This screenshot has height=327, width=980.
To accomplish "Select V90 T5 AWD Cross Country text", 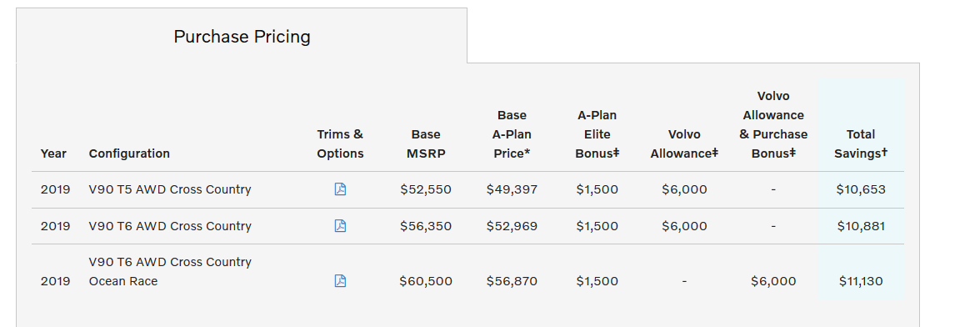I will (170, 189).
